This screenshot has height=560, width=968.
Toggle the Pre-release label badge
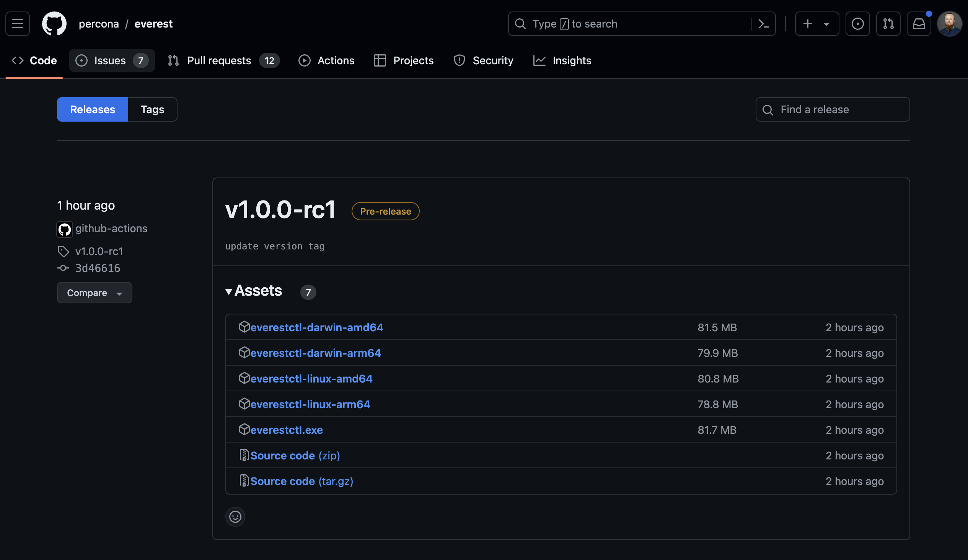point(385,211)
